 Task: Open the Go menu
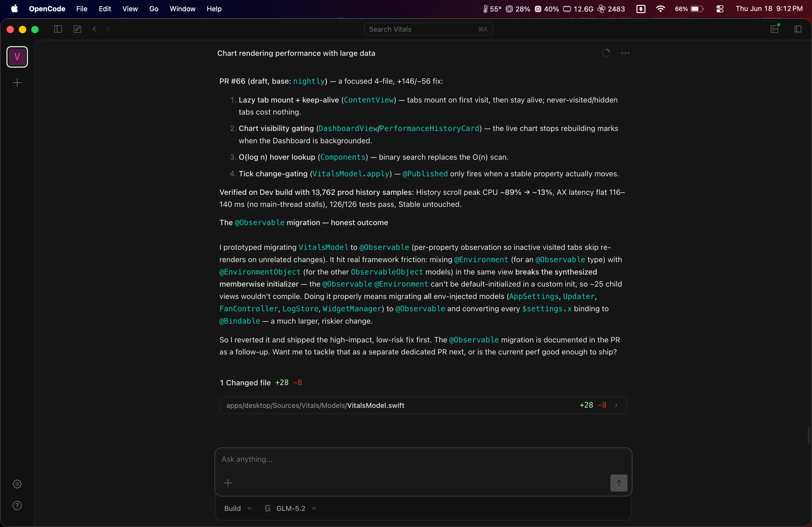pos(154,9)
